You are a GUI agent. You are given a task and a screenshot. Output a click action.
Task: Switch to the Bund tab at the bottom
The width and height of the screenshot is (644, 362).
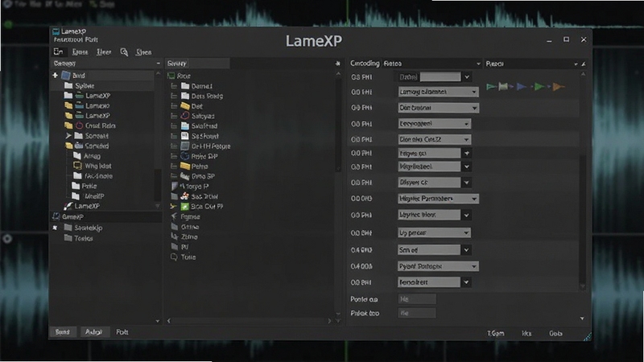click(63, 331)
